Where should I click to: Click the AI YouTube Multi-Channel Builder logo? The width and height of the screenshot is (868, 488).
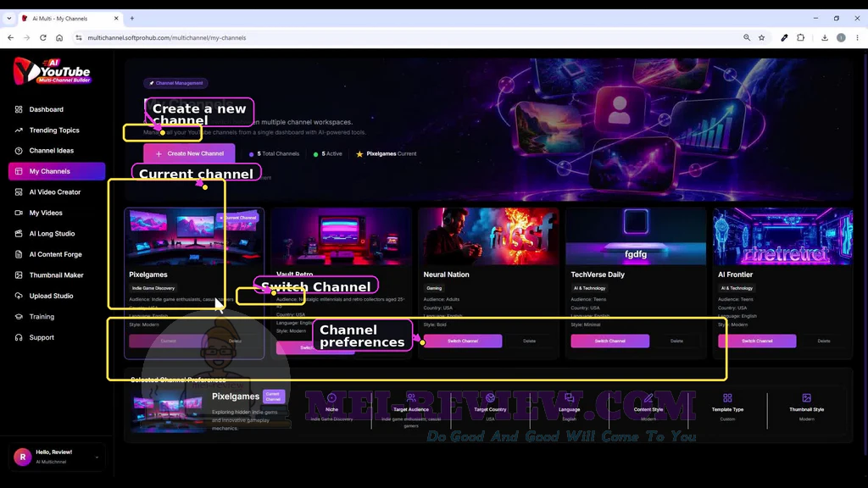pos(52,71)
